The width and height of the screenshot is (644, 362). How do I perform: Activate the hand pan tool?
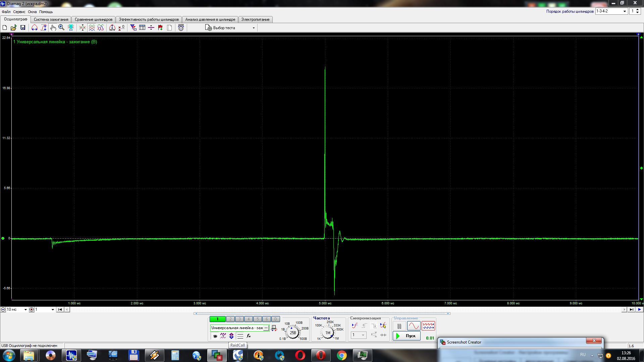tap(53, 28)
